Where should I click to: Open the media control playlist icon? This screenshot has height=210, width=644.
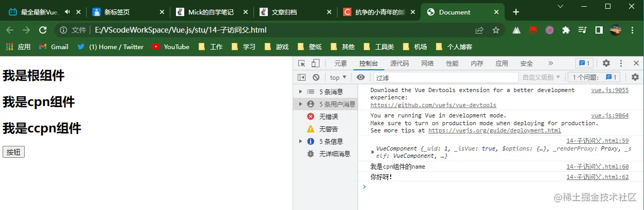tap(583, 30)
